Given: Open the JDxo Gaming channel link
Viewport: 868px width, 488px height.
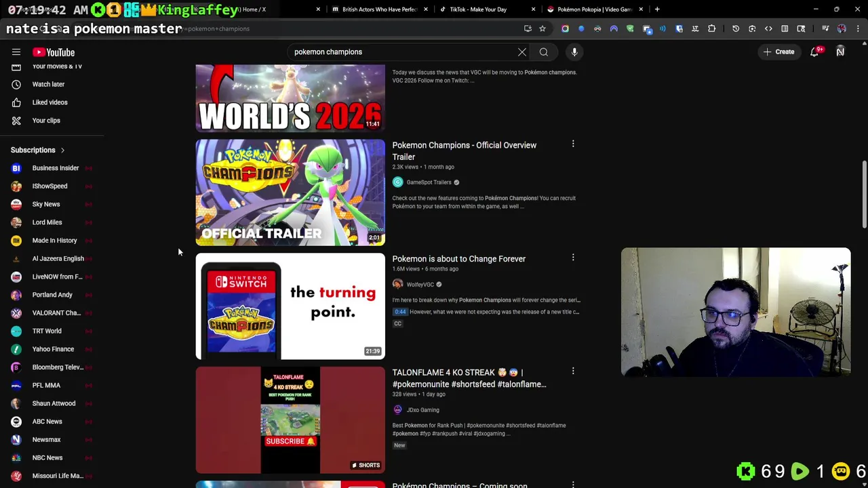Looking at the screenshot, I should point(422,410).
